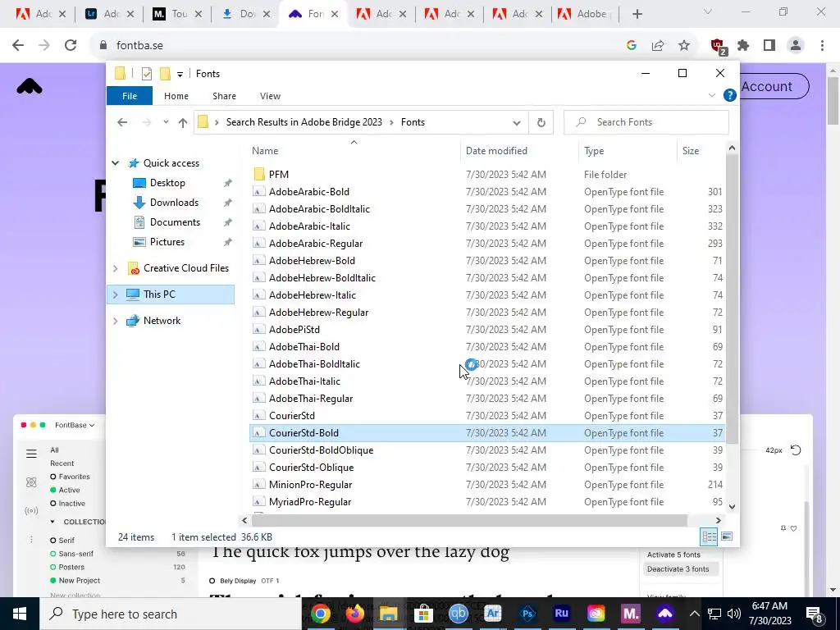Open a new Chrome tab

[x=637, y=14]
